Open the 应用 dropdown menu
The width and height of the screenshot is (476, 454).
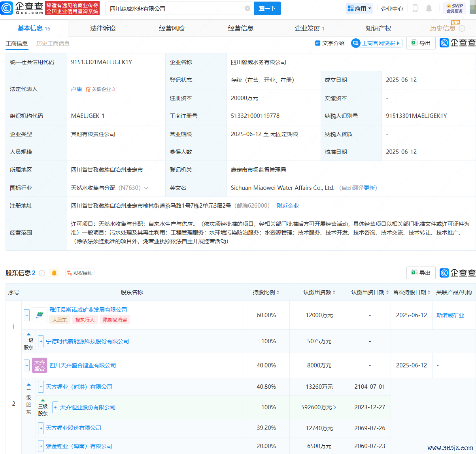pos(359,8)
